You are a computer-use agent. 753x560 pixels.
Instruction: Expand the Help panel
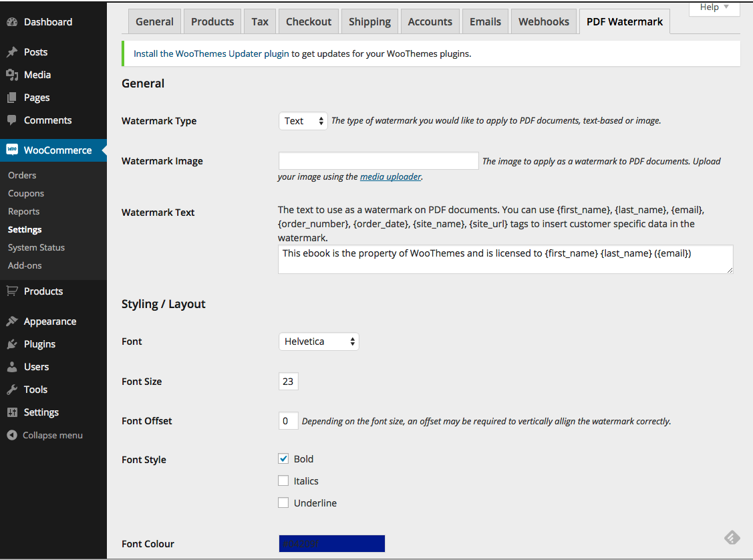click(x=713, y=7)
